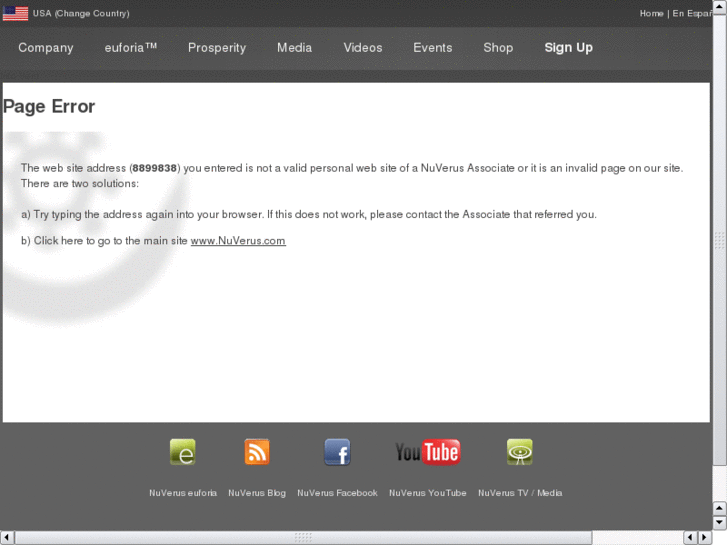Click the USA flag icon

(15, 13)
